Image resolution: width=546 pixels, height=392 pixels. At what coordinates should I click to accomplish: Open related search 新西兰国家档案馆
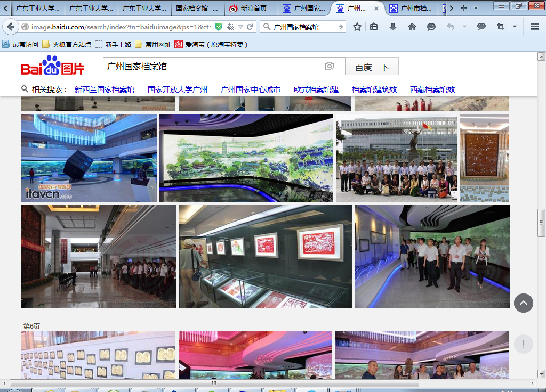coord(104,89)
